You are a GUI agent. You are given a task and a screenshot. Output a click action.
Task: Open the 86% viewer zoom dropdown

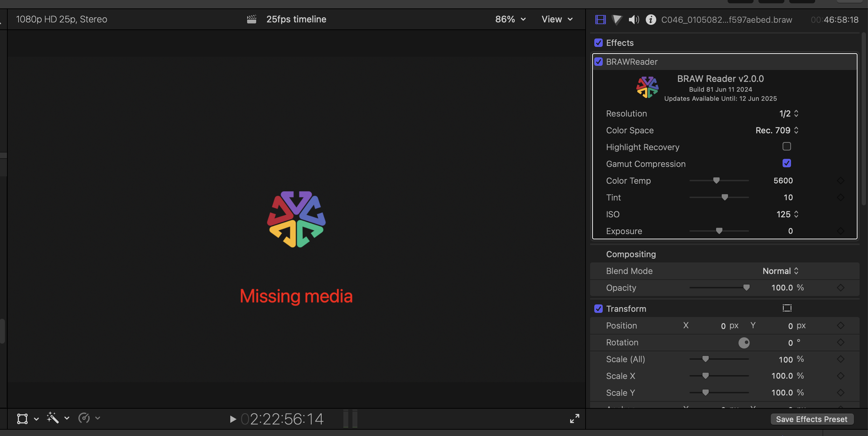coord(510,19)
